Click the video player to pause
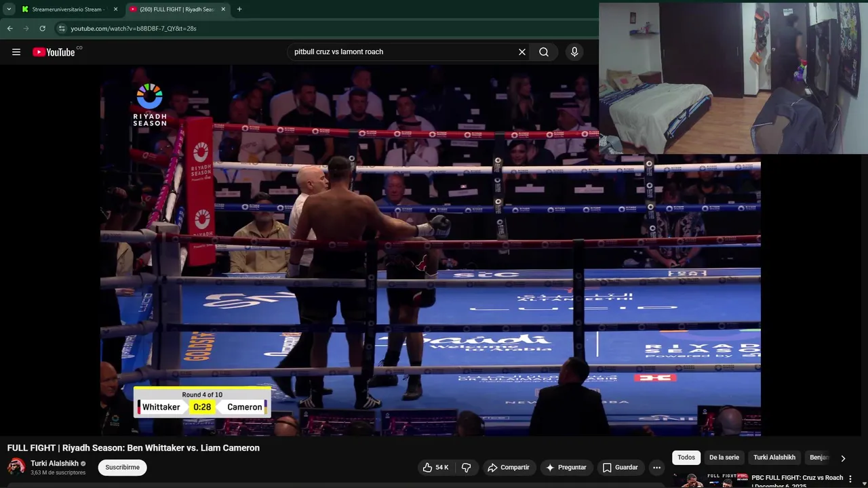 (x=431, y=251)
